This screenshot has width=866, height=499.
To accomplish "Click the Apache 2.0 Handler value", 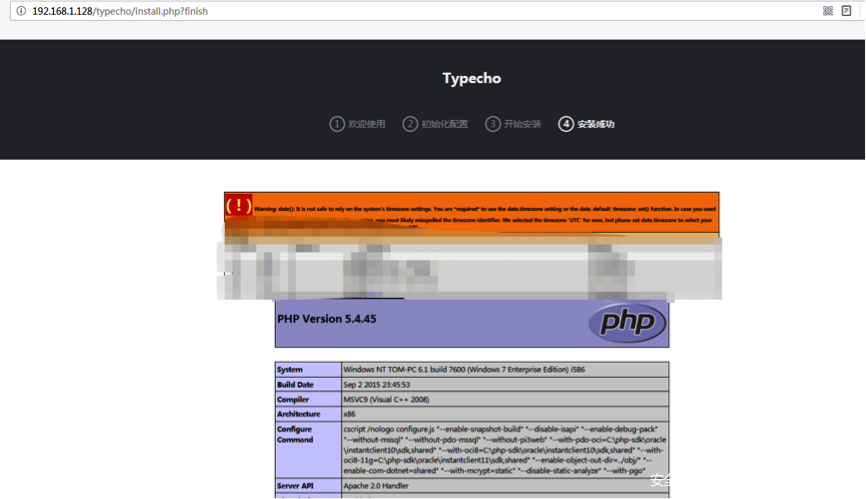I will point(376,486).
